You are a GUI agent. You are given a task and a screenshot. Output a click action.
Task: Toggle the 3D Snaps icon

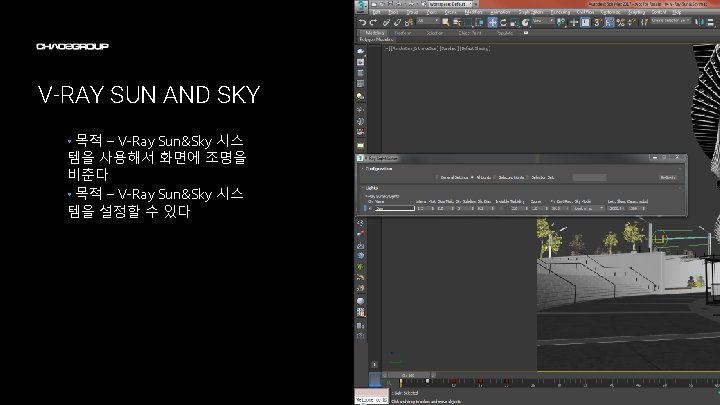coord(598,22)
